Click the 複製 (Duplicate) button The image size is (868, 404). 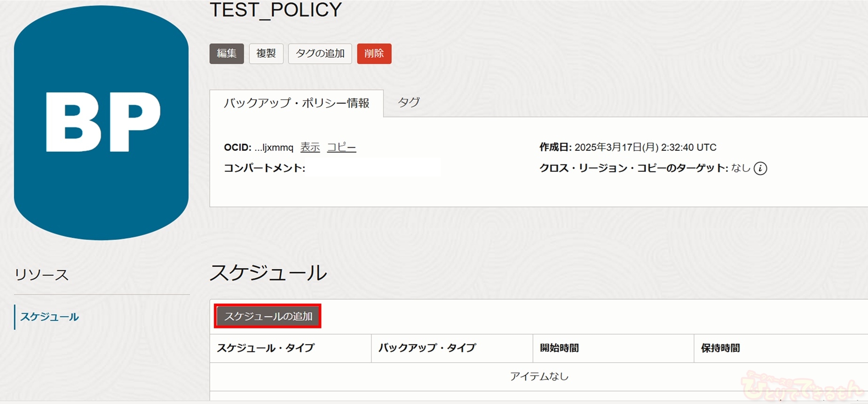(266, 54)
